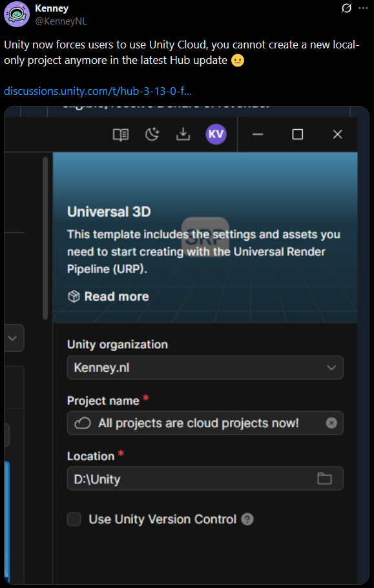
Task: Enable Use Unity Version Control checkbox
Action: [74, 520]
